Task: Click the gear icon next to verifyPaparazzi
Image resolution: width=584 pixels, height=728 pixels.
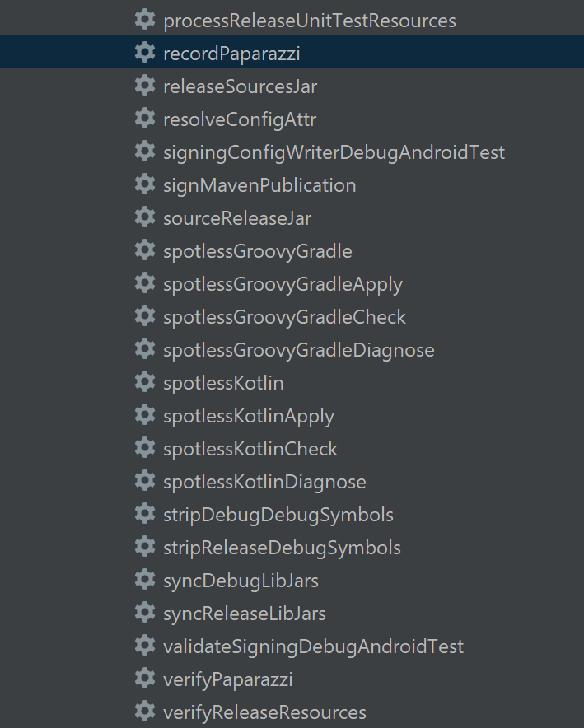Action: [x=145, y=679]
